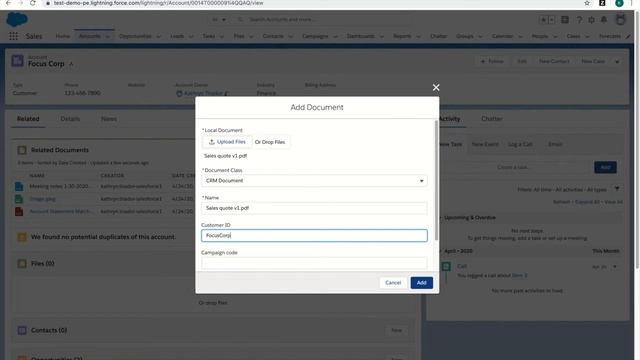Click into the Name field

click(314, 208)
